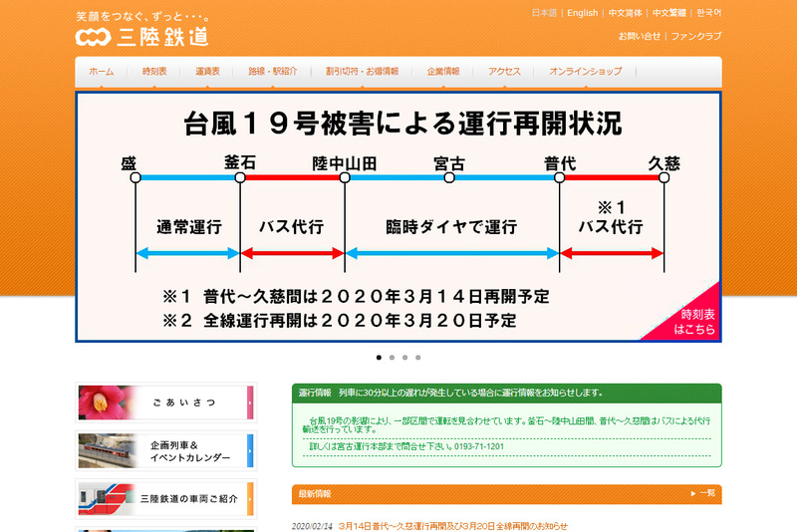Switch language to 中文繁體

coord(668,13)
